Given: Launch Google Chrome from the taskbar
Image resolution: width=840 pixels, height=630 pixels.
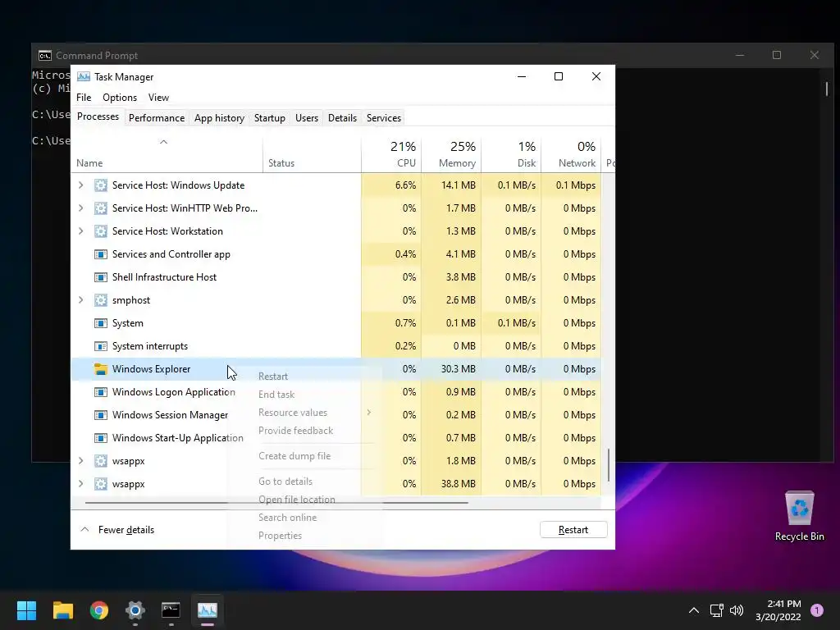Looking at the screenshot, I should click(99, 610).
